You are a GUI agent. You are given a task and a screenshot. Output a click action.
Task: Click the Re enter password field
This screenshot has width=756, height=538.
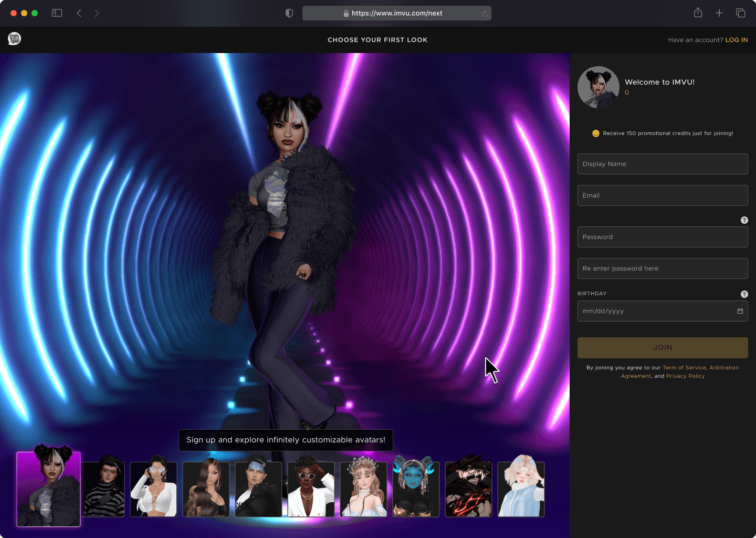pyautogui.click(x=663, y=268)
